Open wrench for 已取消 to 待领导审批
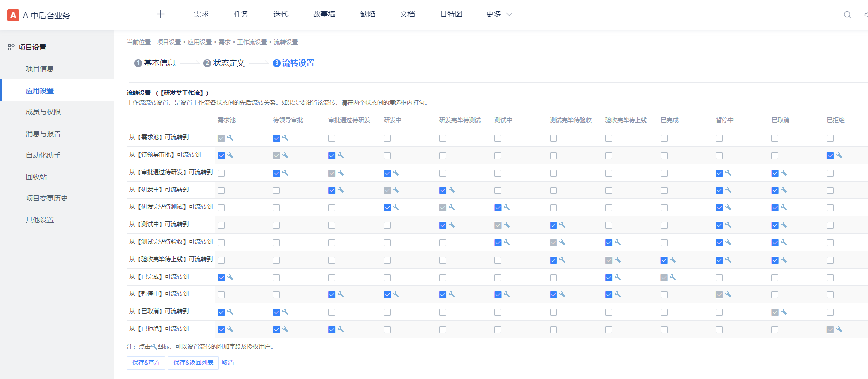 pyautogui.click(x=285, y=312)
